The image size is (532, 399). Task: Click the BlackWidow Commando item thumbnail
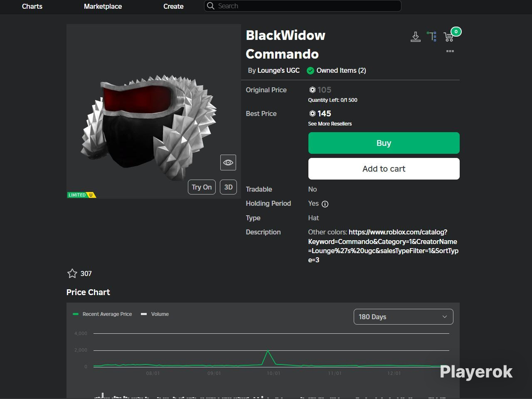(154, 111)
